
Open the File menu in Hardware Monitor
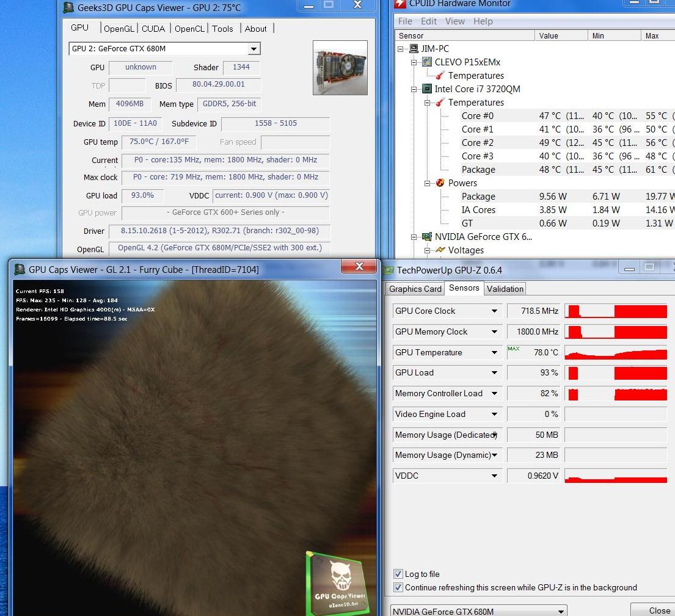[x=405, y=21]
